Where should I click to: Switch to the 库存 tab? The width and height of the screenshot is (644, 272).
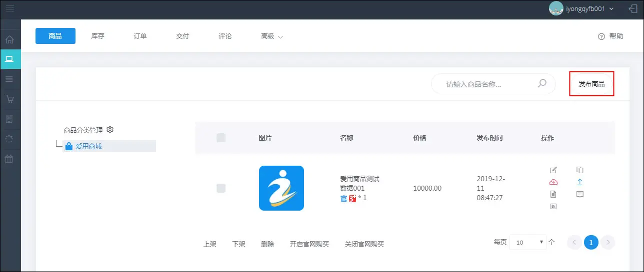click(97, 36)
